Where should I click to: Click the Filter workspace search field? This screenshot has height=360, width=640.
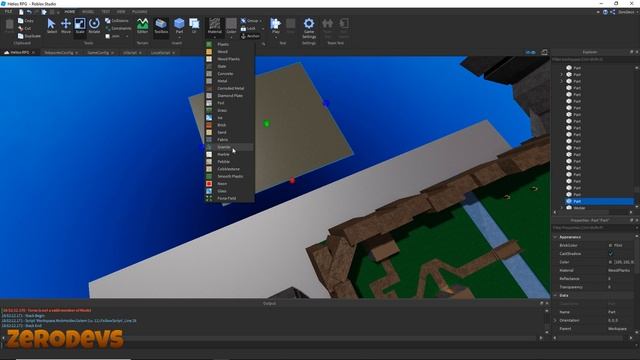(x=594, y=60)
